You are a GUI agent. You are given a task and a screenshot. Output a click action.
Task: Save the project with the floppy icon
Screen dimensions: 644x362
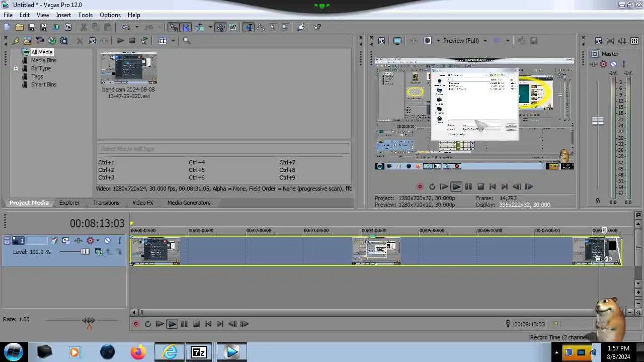point(31,27)
